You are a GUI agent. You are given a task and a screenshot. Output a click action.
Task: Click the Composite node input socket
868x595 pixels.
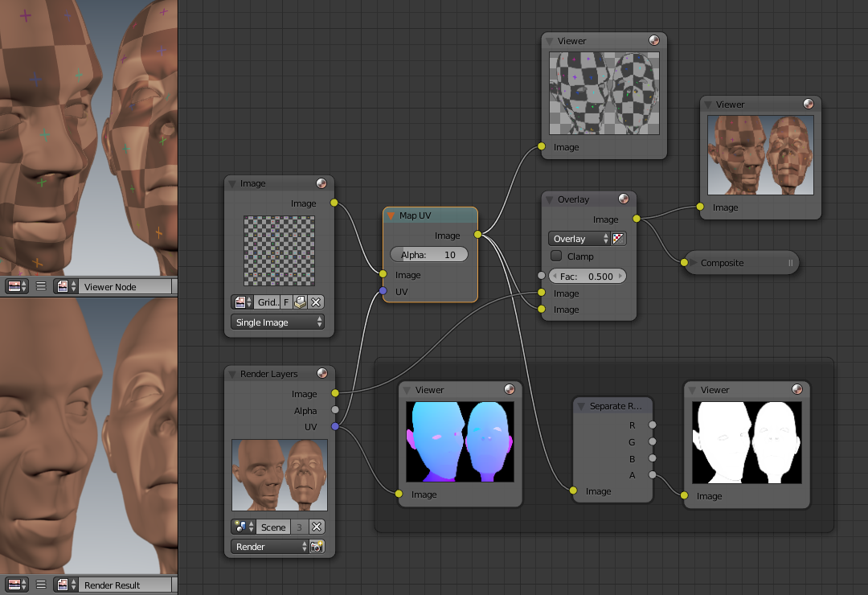click(684, 263)
